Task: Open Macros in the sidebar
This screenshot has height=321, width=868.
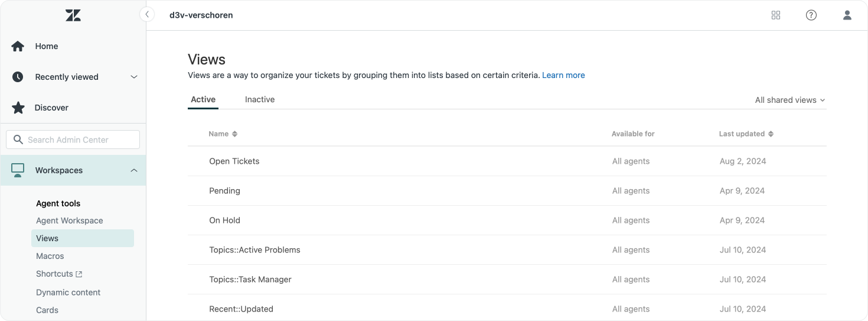Action: point(50,256)
